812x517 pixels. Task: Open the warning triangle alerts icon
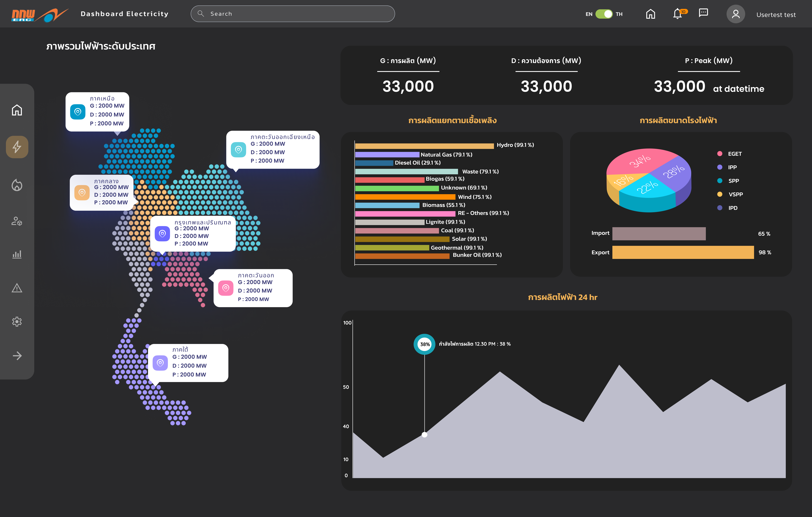(x=17, y=288)
